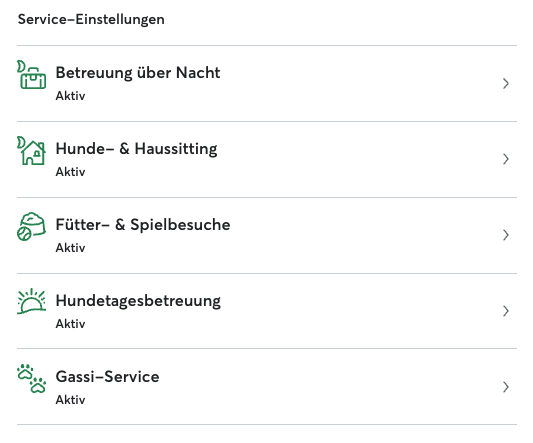Click the overnight suitcase icon
Viewport: 533px width, 443px height.
(x=31, y=74)
